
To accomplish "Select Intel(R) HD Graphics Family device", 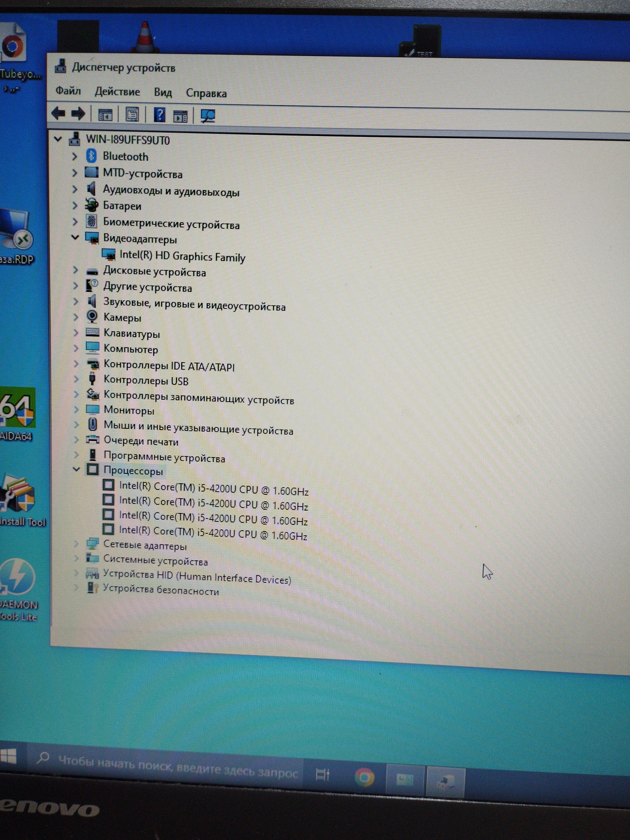I will (x=182, y=256).
